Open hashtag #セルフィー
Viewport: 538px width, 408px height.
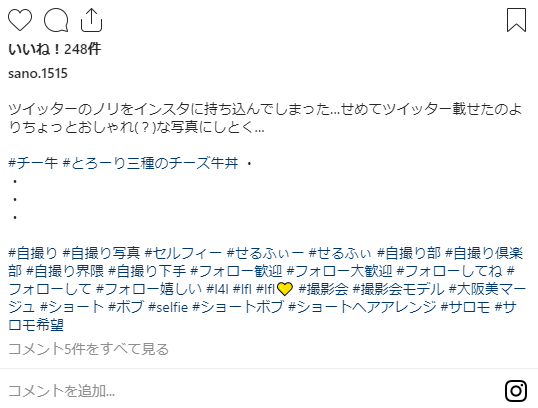tap(183, 253)
